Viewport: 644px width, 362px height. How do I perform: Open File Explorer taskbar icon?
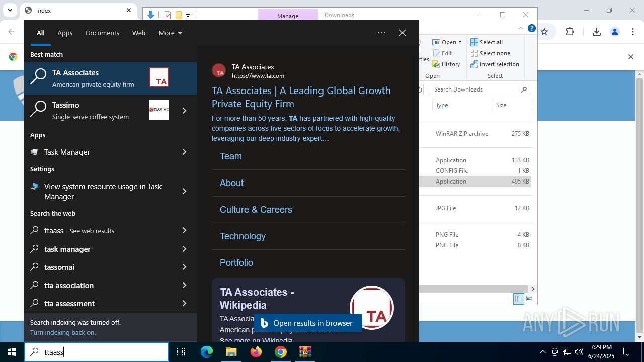[231, 352]
